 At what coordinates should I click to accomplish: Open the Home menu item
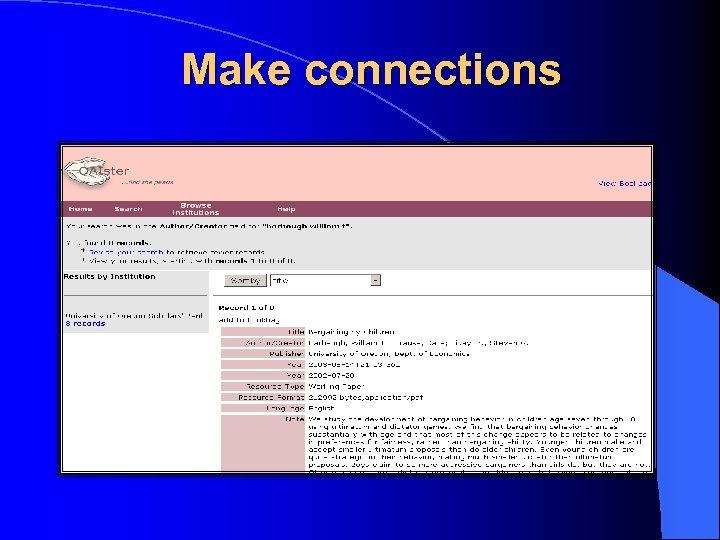coord(80,209)
